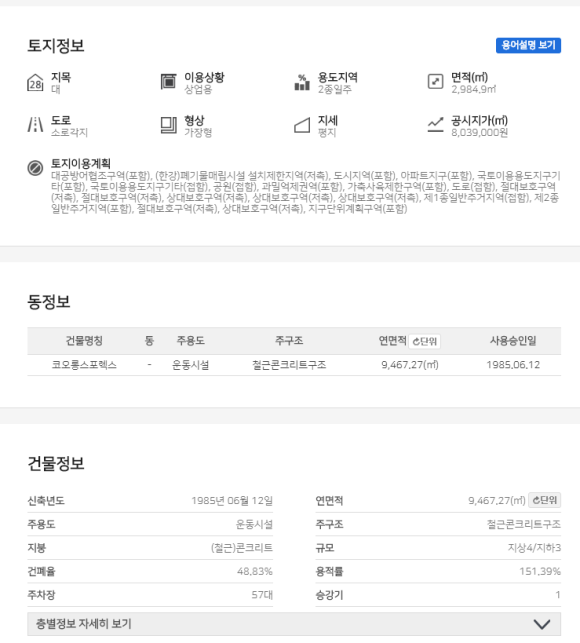This screenshot has width=580, height=643.
Task: Click the 도로 road icon
Action: [35, 125]
